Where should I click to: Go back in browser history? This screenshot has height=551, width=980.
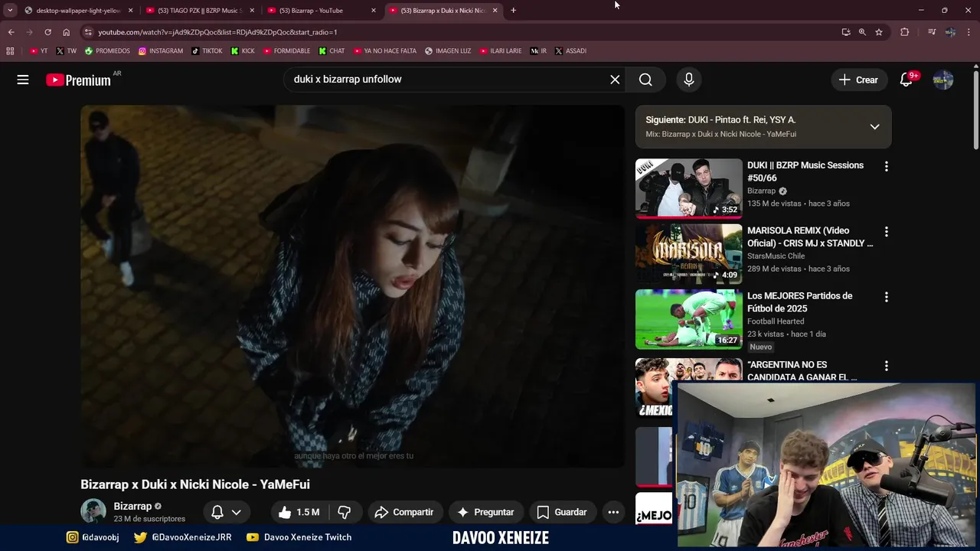click(11, 32)
